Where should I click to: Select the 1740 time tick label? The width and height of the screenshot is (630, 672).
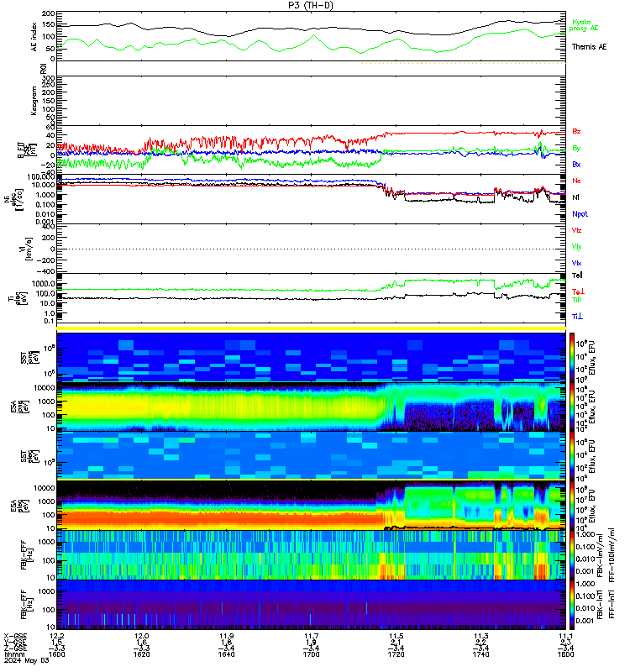coord(480,654)
